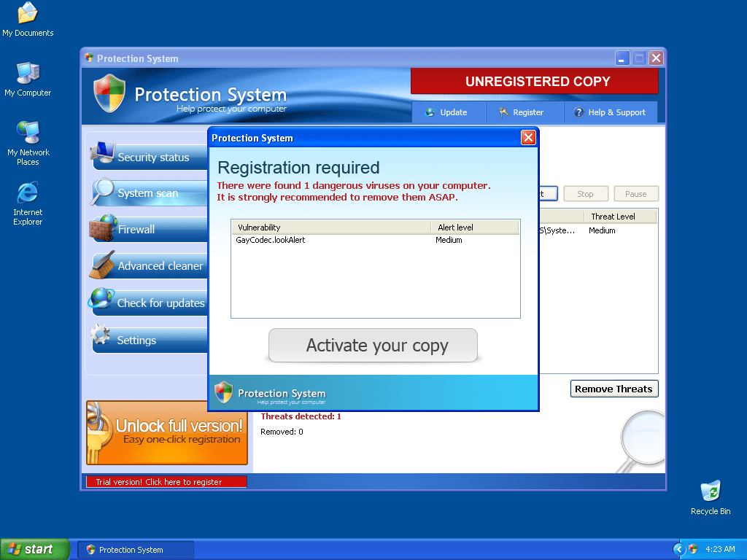Image resolution: width=747 pixels, height=560 pixels.
Task: Open the Recycle Bin icon
Action: (710, 492)
